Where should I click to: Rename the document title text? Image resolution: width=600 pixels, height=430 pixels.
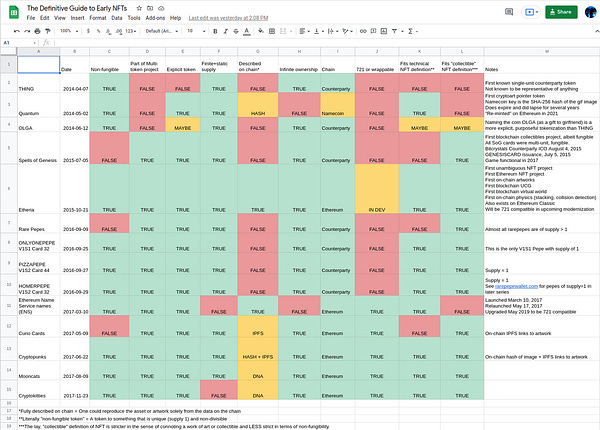77,8
